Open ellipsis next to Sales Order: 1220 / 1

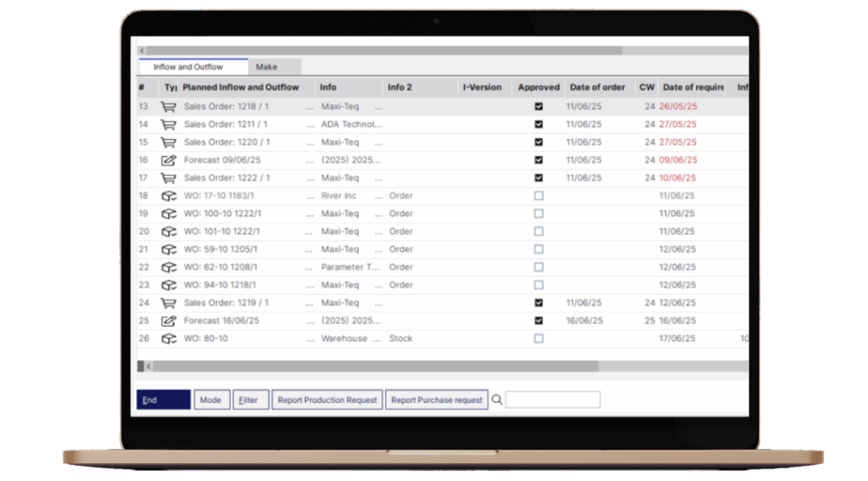(310, 143)
